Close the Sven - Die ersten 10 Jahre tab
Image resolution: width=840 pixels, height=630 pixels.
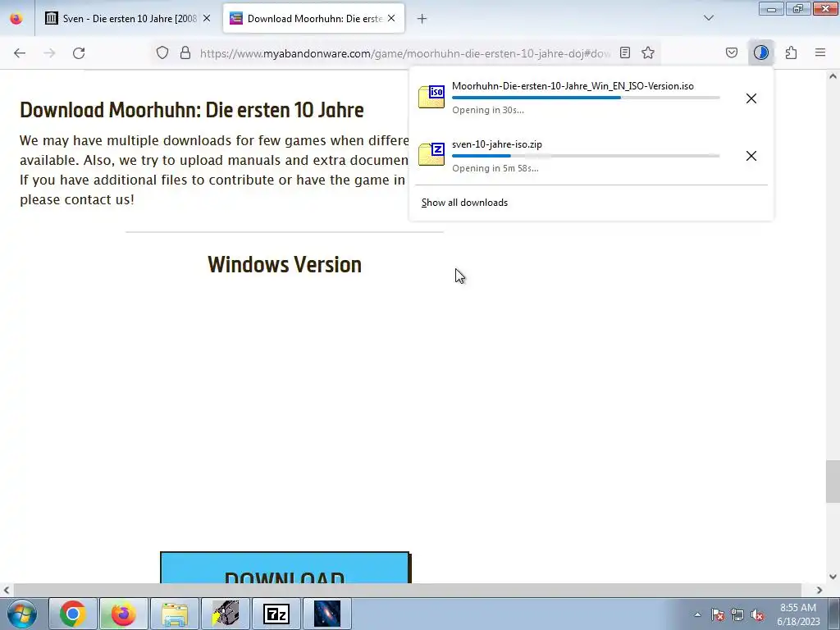[x=207, y=18]
